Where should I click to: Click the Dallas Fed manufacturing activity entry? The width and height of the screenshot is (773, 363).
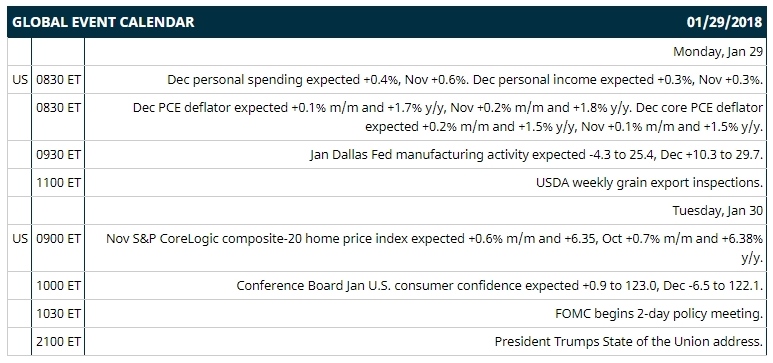[x=536, y=155]
